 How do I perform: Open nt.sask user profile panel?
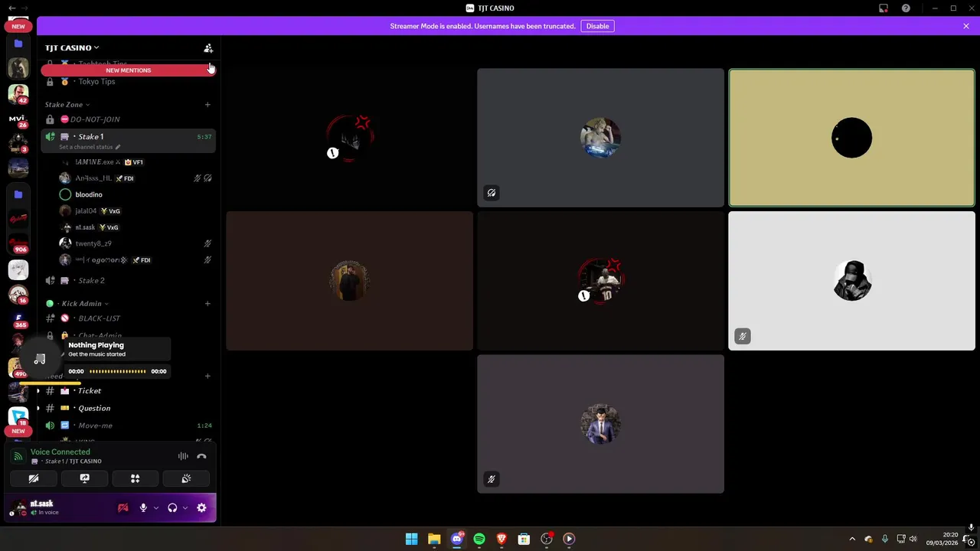43,507
